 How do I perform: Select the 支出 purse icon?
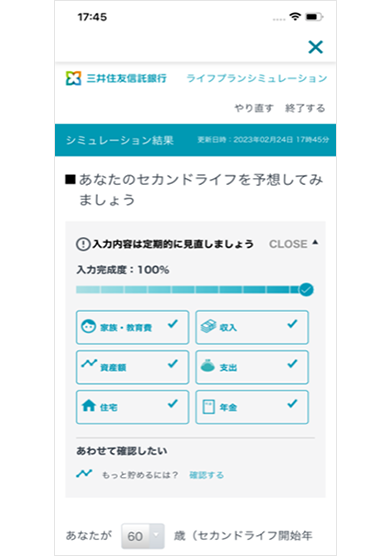[208, 366]
